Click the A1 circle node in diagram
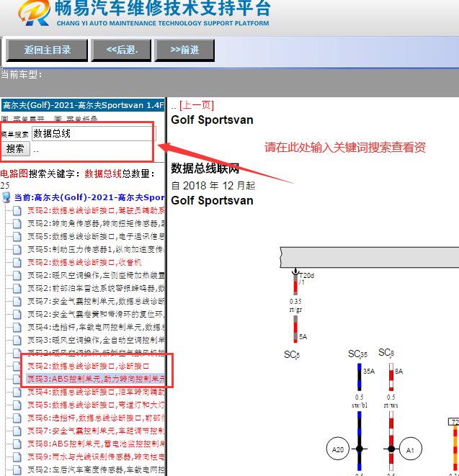 click(x=411, y=449)
